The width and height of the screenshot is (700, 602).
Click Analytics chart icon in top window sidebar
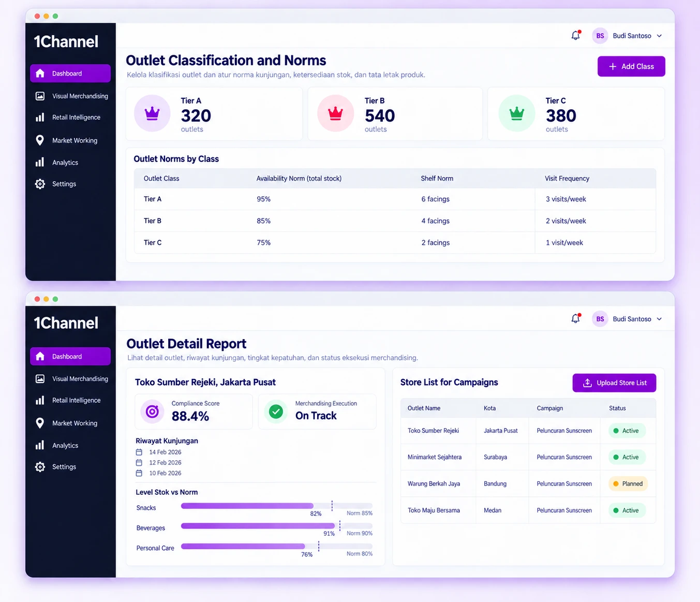click(40, 163)
